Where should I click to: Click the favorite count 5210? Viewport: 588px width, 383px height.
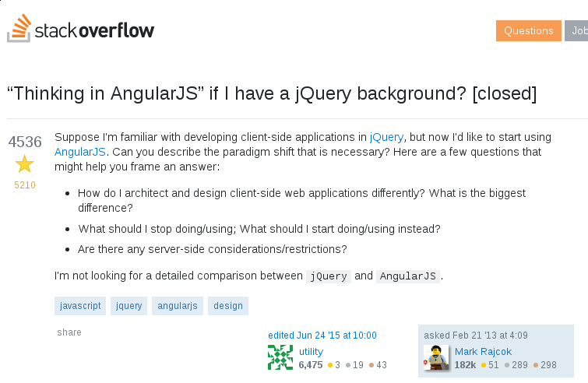25,185
